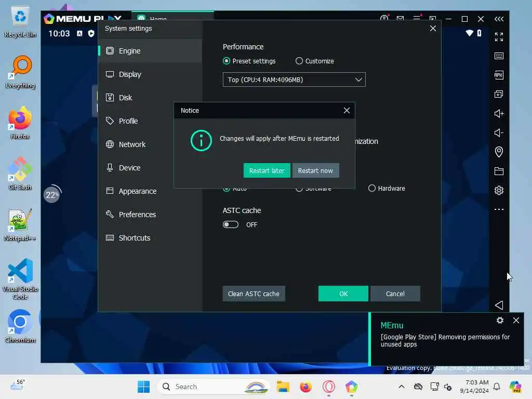Open the keyboard mapping sidebar icon
The height and width of the screenshot is (399, 532).
click(499, 56)
